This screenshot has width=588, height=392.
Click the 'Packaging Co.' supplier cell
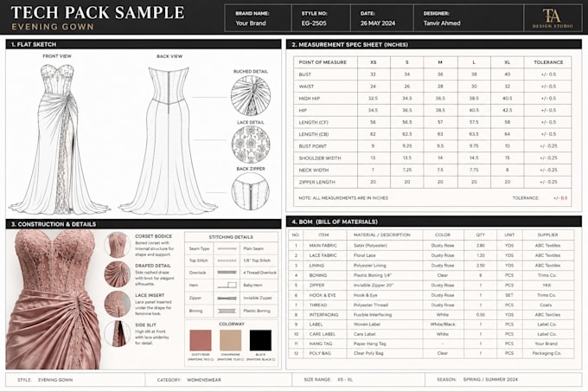[x=546, y=353]
